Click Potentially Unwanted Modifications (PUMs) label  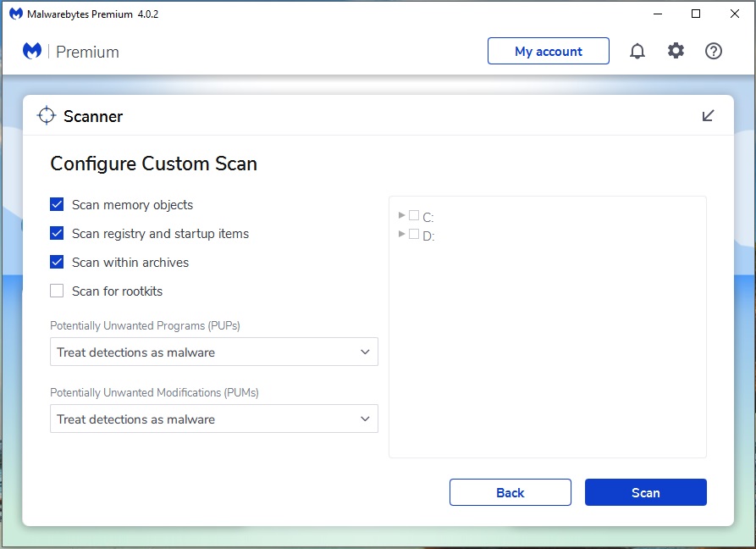[154, 393]
